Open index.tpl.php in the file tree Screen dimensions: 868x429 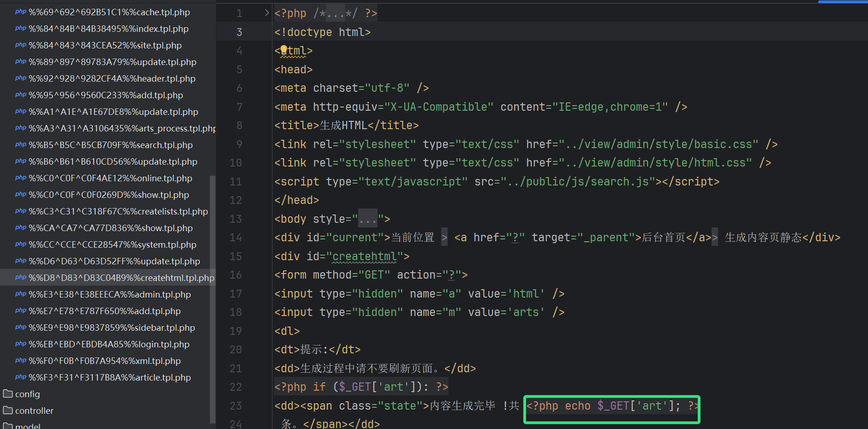tap(108, 29)
